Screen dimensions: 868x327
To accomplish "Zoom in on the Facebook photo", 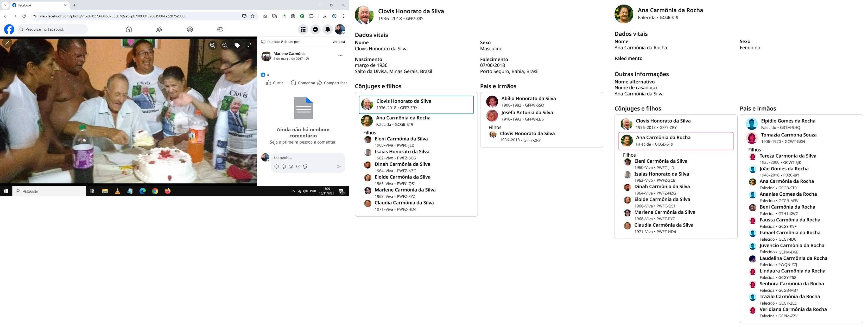I will click(x=213, y=45).
